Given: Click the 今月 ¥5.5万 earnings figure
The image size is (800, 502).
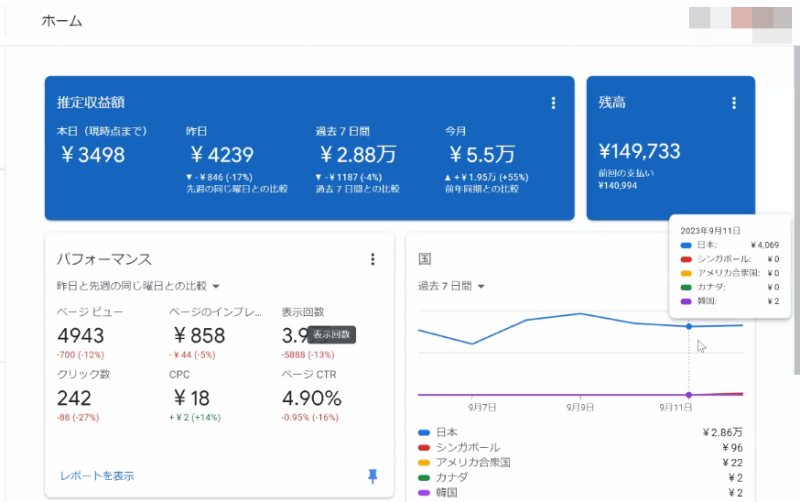Looking at the screenshot, I should pos(482,154).
